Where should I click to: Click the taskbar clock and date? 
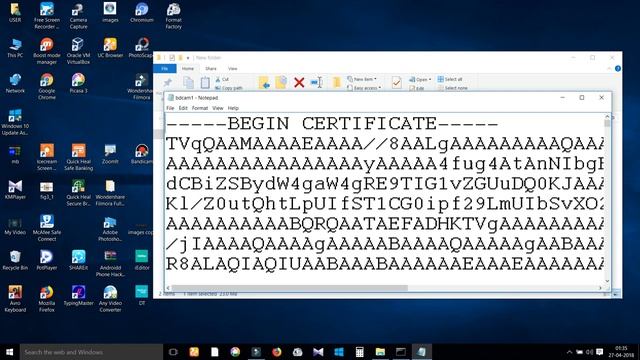(x=621, y=352)
